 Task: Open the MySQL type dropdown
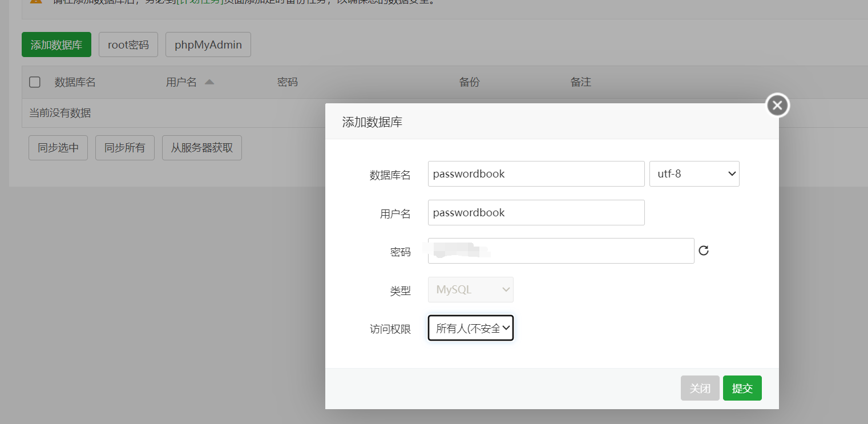[x=471, y=289]
